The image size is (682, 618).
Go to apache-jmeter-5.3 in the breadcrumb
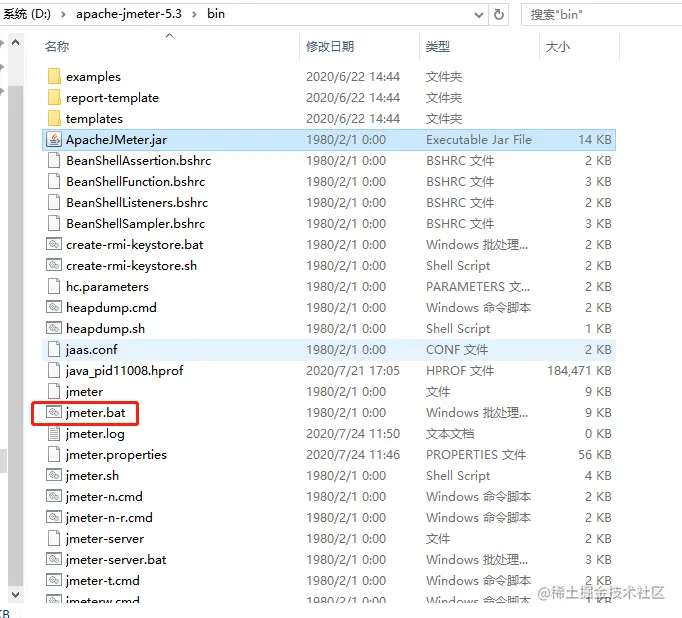pos(129,14)
